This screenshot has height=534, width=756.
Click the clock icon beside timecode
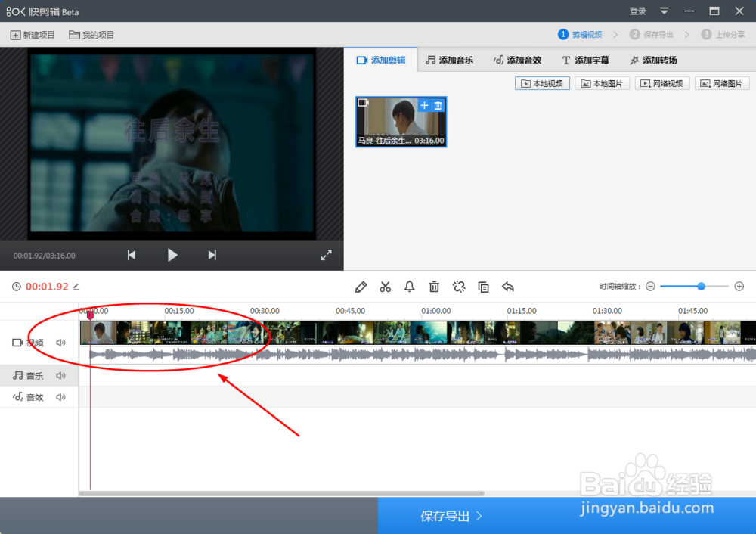[17, 287]
